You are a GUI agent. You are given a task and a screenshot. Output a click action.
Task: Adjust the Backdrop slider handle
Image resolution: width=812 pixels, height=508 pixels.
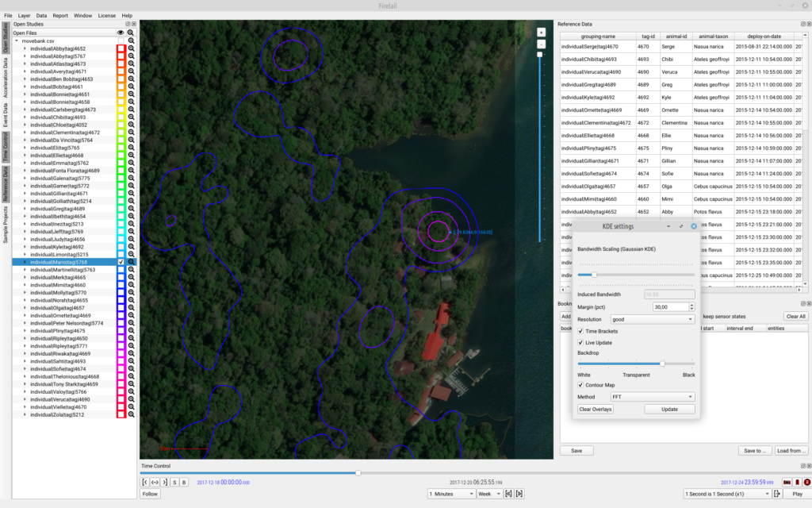662,364
